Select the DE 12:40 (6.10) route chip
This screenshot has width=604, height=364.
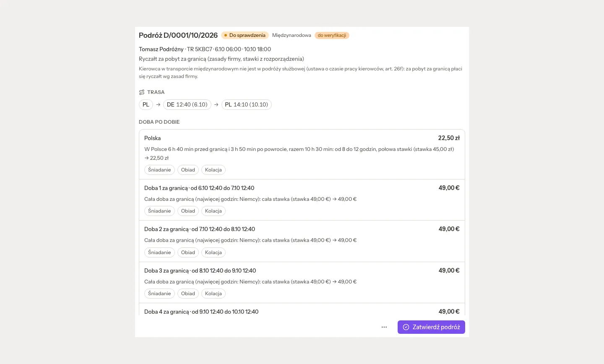(187, 104)
